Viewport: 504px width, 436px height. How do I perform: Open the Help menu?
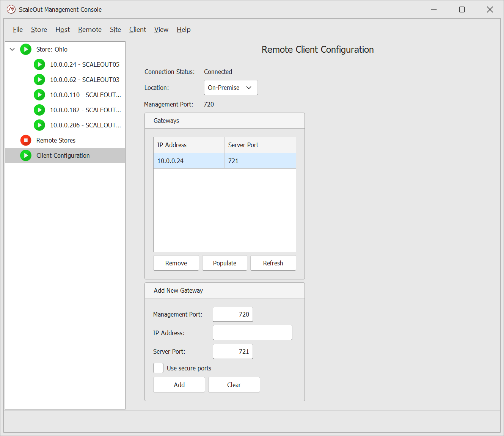point(184,30)
